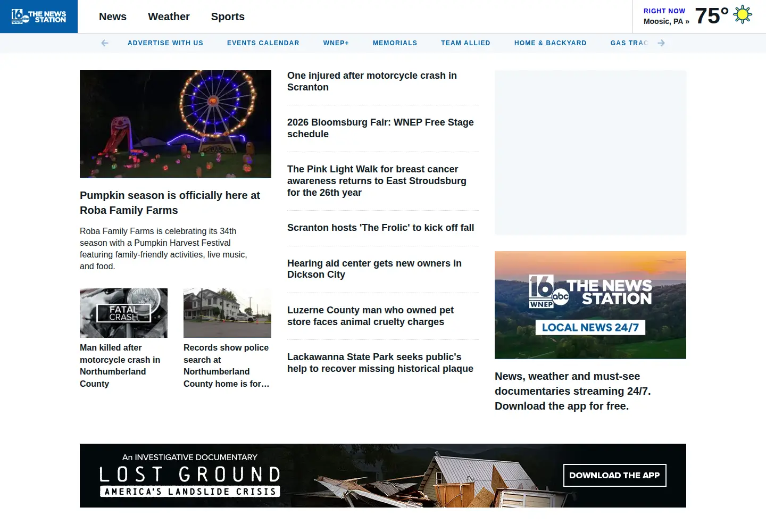The height and width of the screenshot is (532, 766).
Task: Visit the Team Allied page
Action: [x=465, y=43]
